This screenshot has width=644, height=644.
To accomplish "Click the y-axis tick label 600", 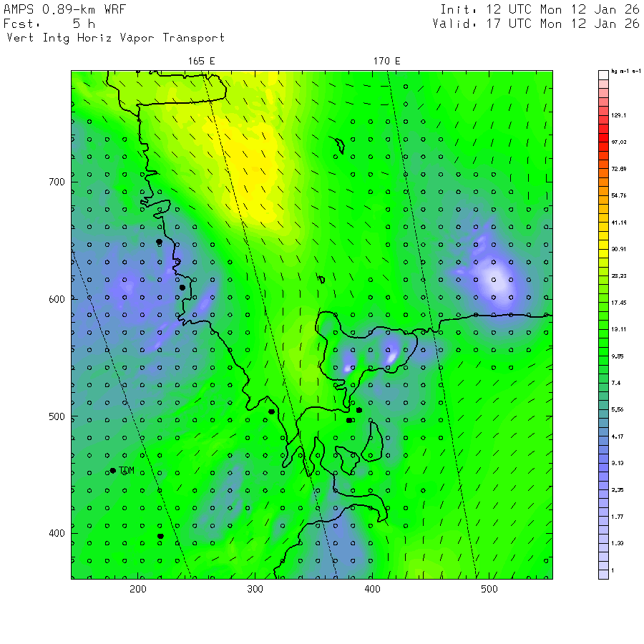I will pos(57,299).
